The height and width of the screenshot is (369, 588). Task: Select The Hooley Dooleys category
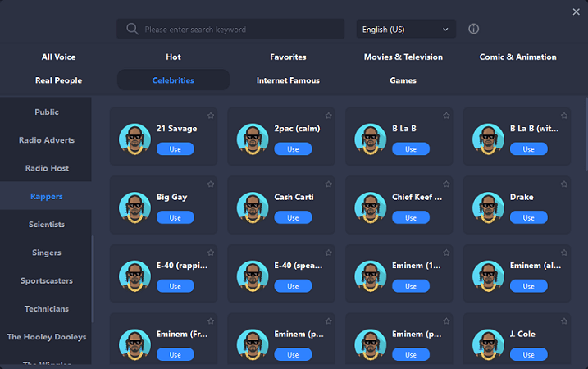click(46, 337)
